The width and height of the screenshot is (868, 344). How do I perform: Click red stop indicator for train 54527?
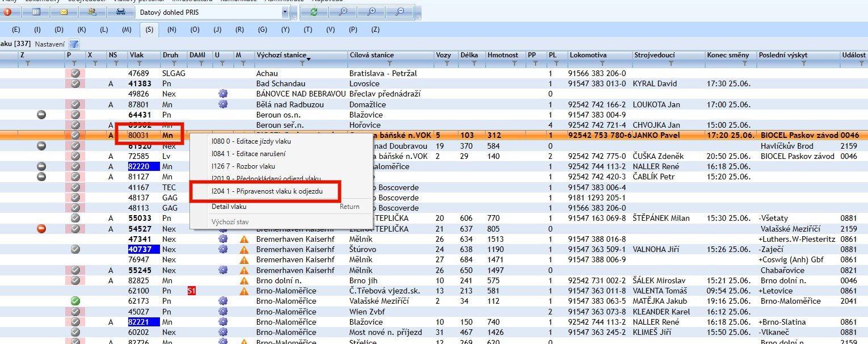pos(41,229)
